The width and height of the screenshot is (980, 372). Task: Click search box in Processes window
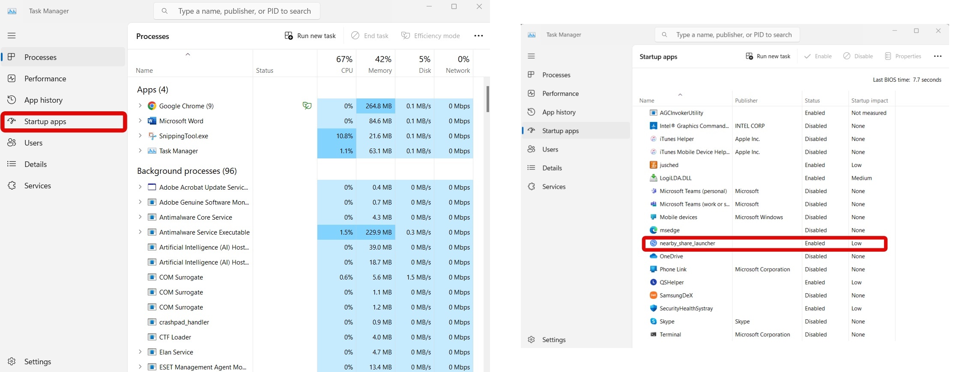237,11
